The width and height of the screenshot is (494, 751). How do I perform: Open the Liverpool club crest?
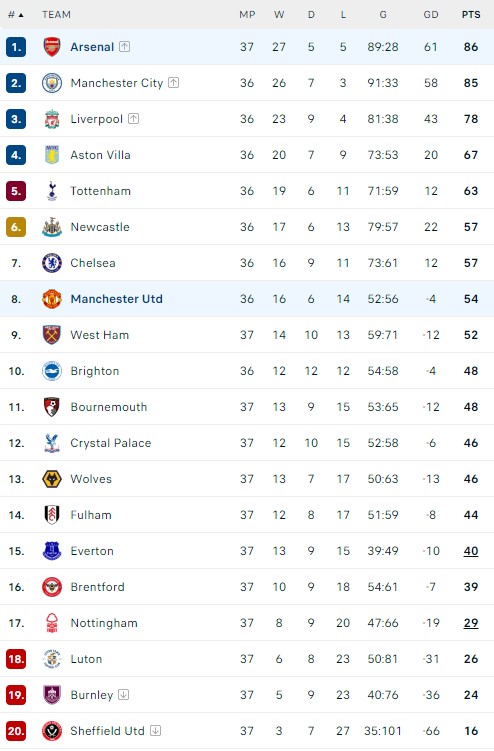(52, 119)
